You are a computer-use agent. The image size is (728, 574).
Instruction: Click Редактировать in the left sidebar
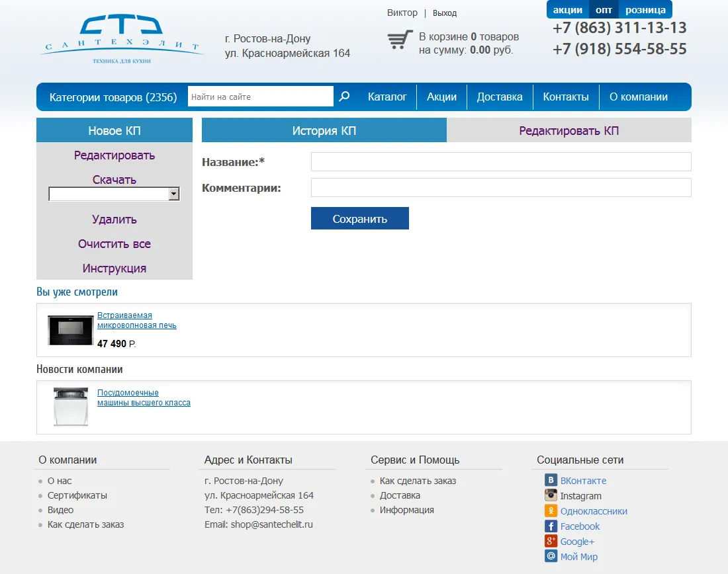click(x=114, y=155)
